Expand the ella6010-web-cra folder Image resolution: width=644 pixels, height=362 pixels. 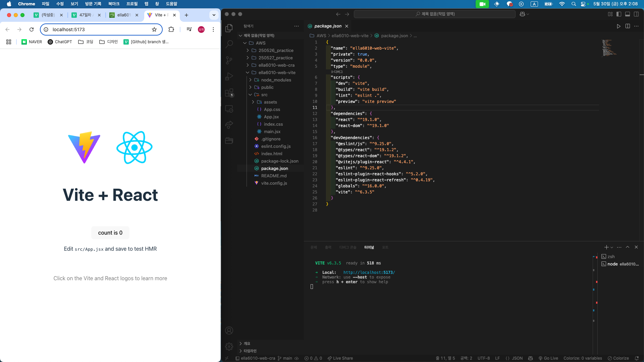(x=248, y=65)
